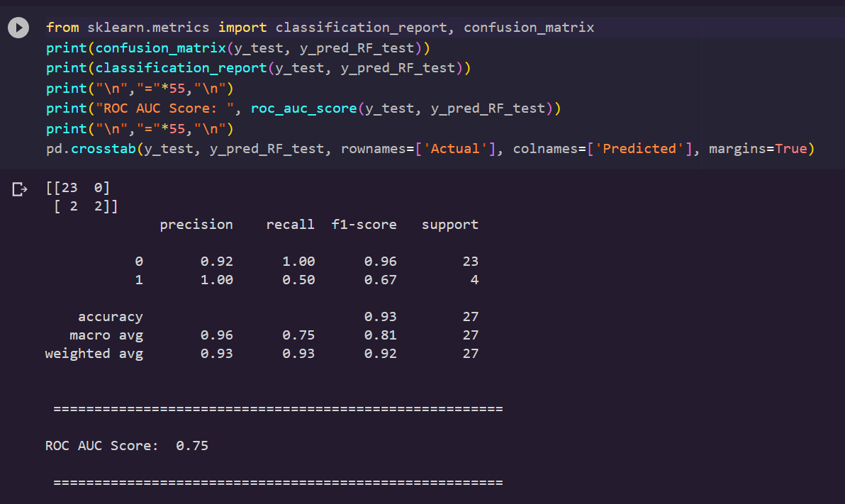Click the pd.crosstab code line
This screenshot has width=845, height=504.
tap(430, 149)
